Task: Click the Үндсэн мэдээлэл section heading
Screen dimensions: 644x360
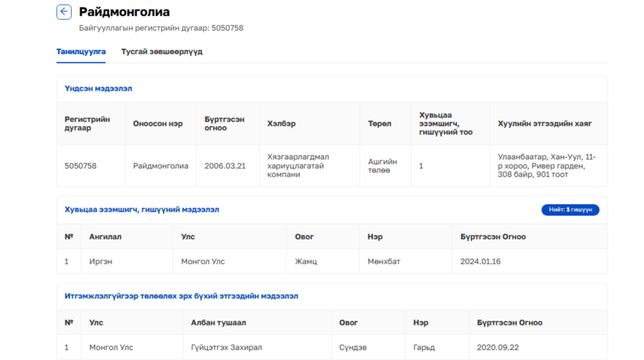Action: click(99, 89)
